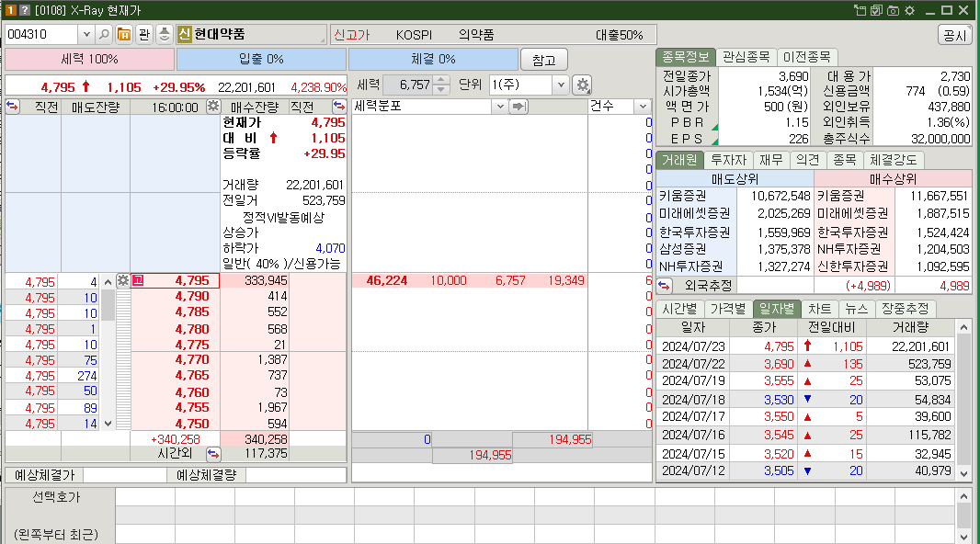980x544 pixels.
Task: Select the 종목정보 tab
Action: point(685,57)
